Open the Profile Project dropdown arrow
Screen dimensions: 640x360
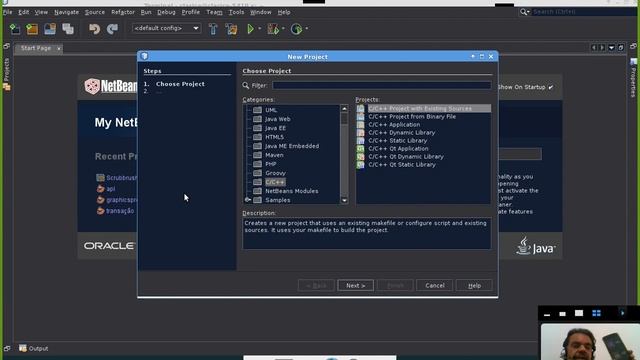(x=307, y=29)
